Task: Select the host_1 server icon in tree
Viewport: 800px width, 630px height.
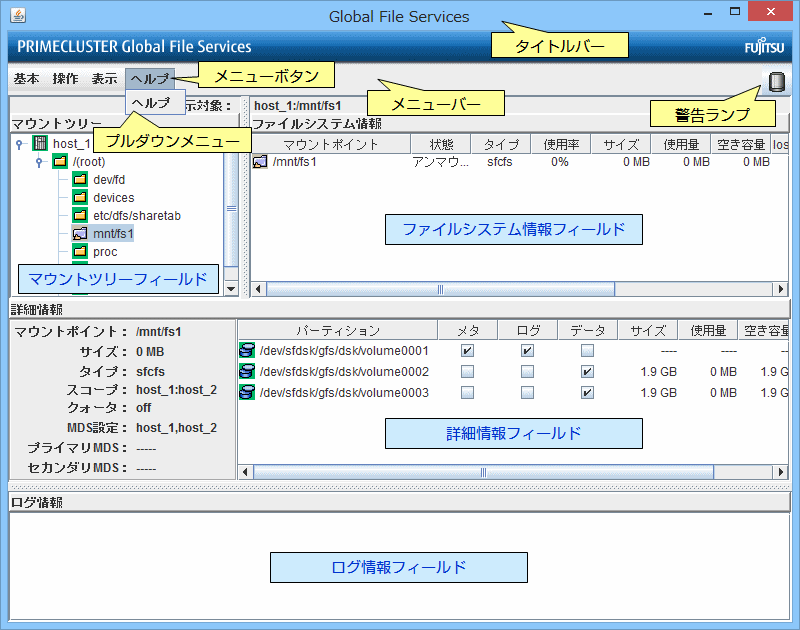Action: (x=40, y=143)
